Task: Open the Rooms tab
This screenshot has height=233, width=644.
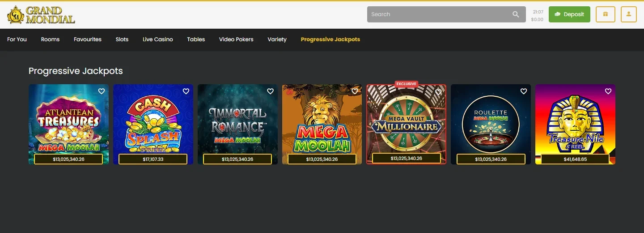Action: (50, 39)
